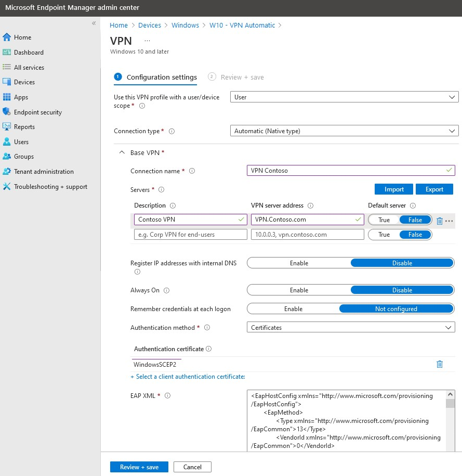The width and height of the screenshot is (462, 476).
Task: Click the info icon next to Servers
Action: tap(162, 190)
